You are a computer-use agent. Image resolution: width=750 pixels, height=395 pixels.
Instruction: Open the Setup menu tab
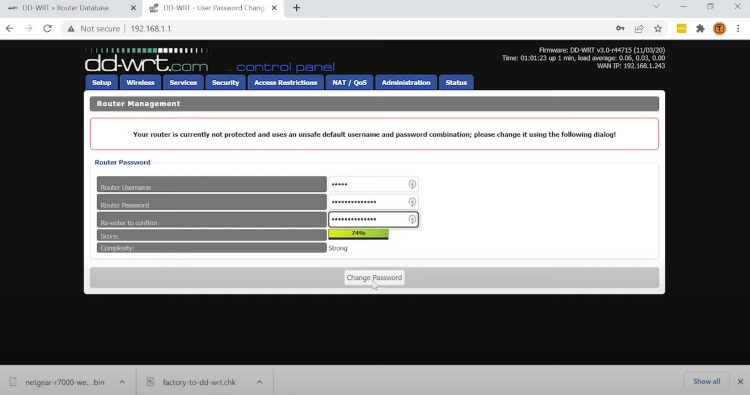[101, 82]
